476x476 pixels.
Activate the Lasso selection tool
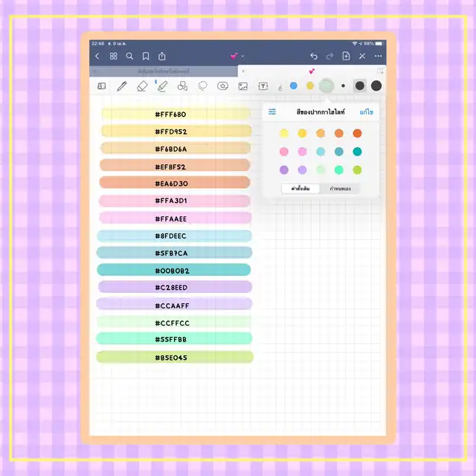click(202, 86)
